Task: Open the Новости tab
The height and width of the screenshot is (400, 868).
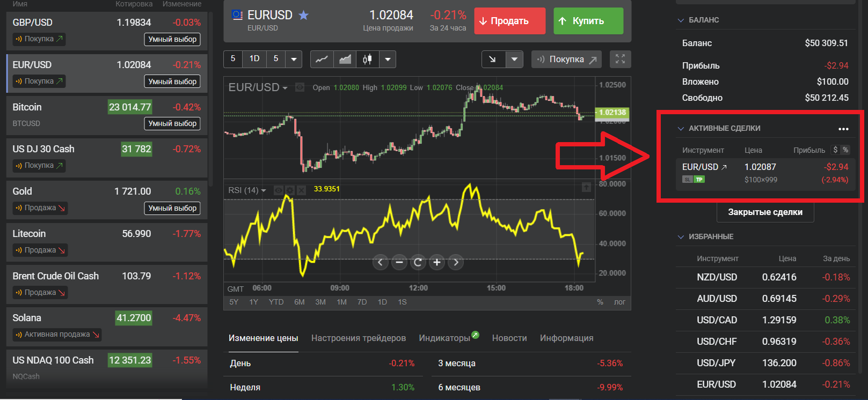Action: 509,338
